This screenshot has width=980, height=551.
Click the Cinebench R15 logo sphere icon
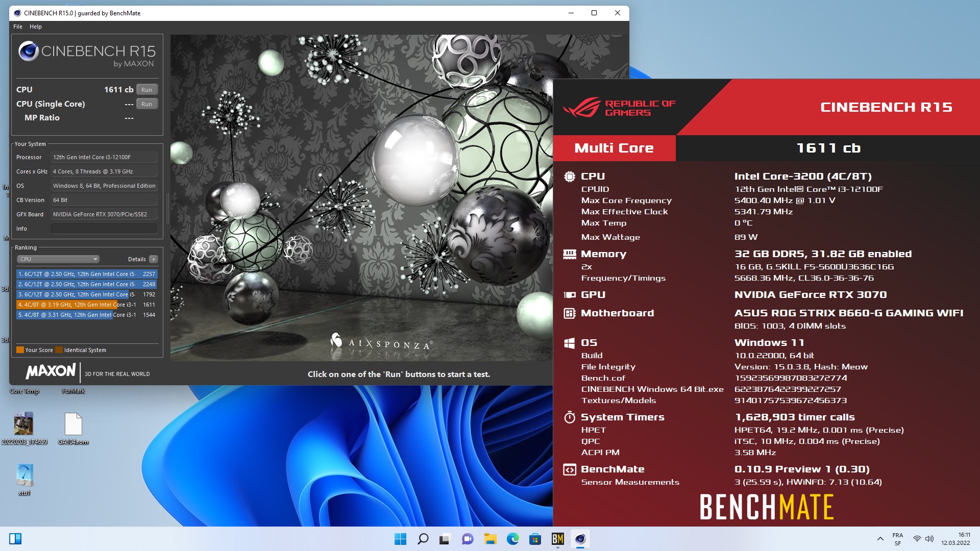[x=29, y=51]
